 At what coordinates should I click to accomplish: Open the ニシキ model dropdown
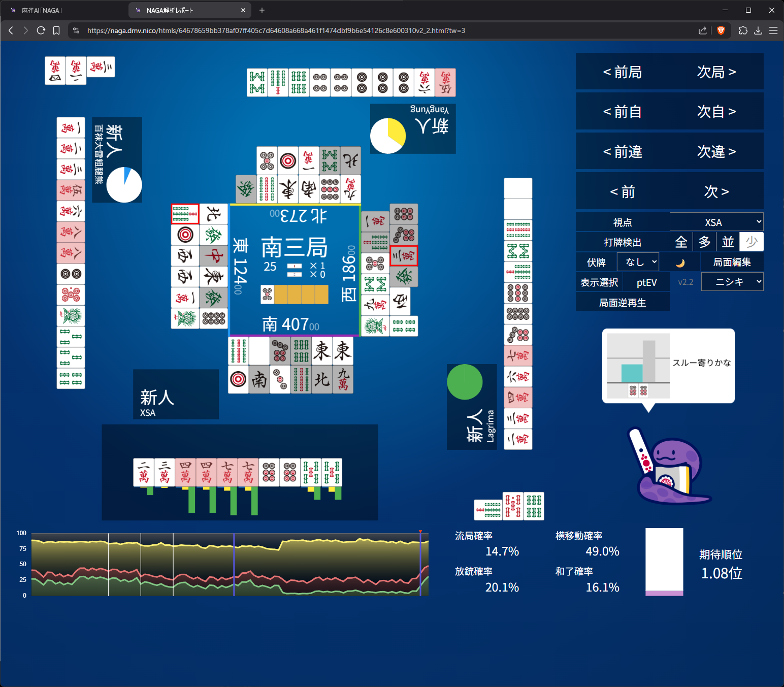pyautogui.click(x=732, y=282)
